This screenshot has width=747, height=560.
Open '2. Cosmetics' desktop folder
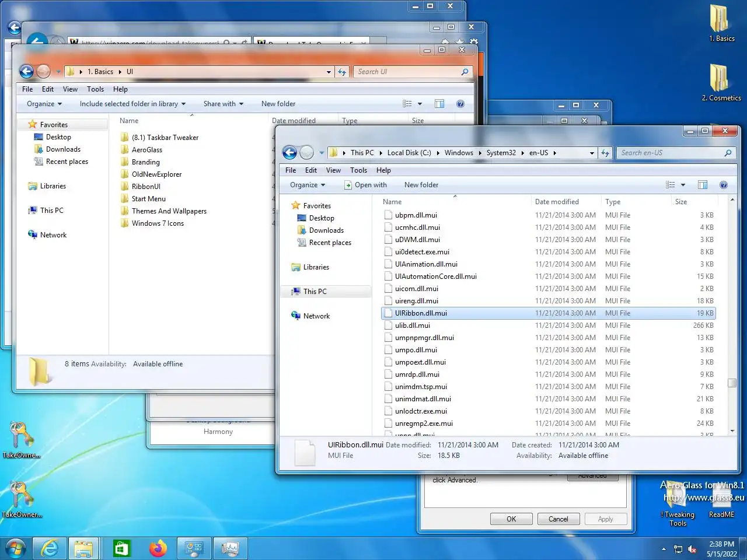click(721, 82)
